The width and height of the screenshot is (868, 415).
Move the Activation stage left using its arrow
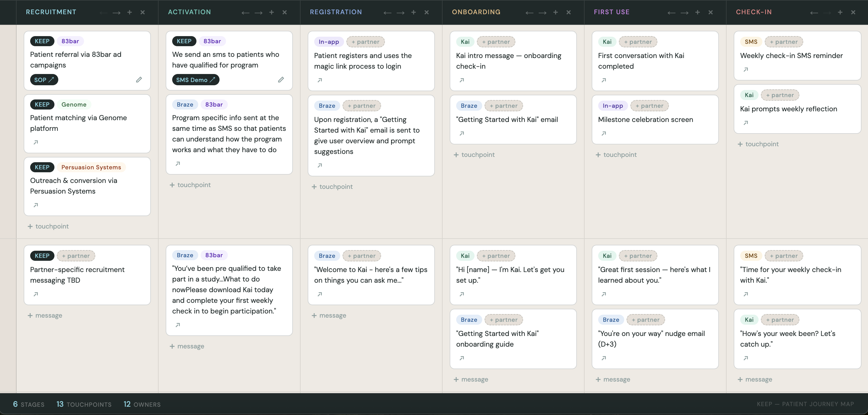click(x=245, y=12)
